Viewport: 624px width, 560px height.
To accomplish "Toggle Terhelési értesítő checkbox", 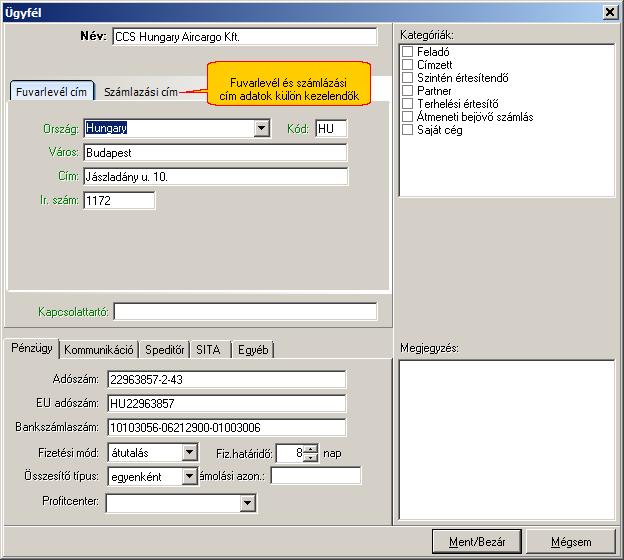I will point(408,104).
